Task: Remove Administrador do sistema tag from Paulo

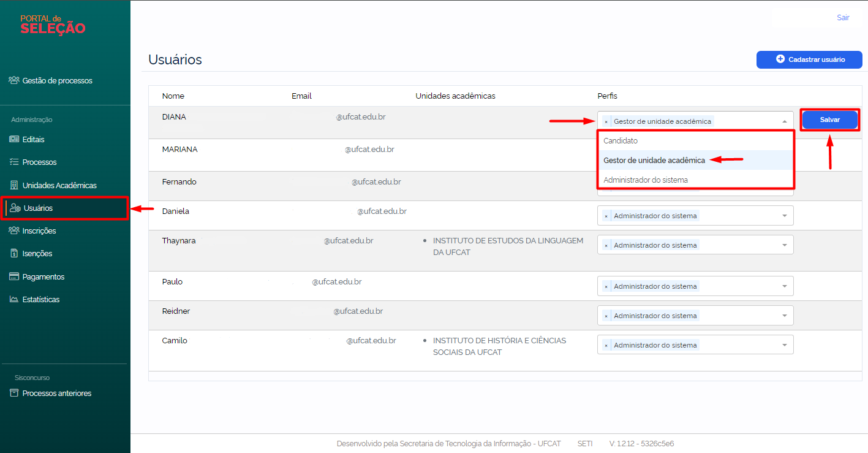Action: (606, 286)
